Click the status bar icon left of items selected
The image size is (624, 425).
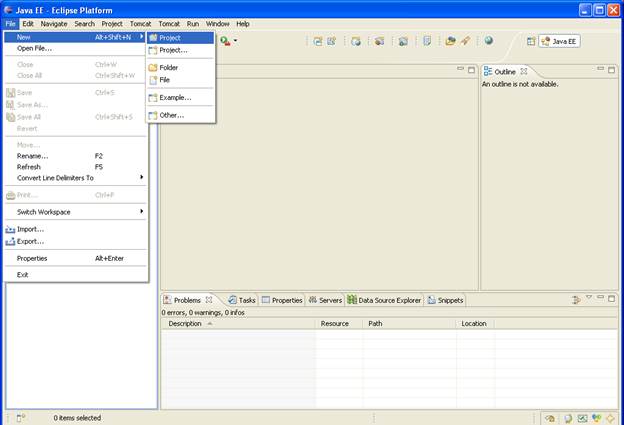tap(21, 418)
